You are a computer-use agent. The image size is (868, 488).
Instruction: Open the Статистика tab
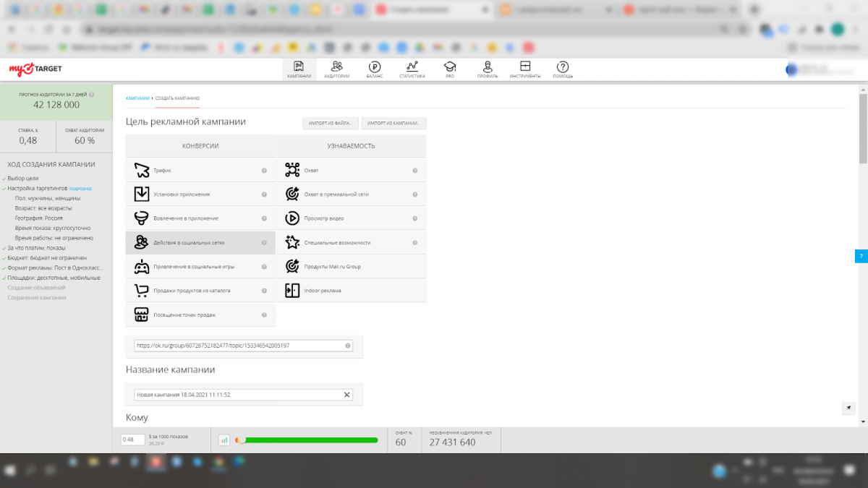click(x=412, y=69)
